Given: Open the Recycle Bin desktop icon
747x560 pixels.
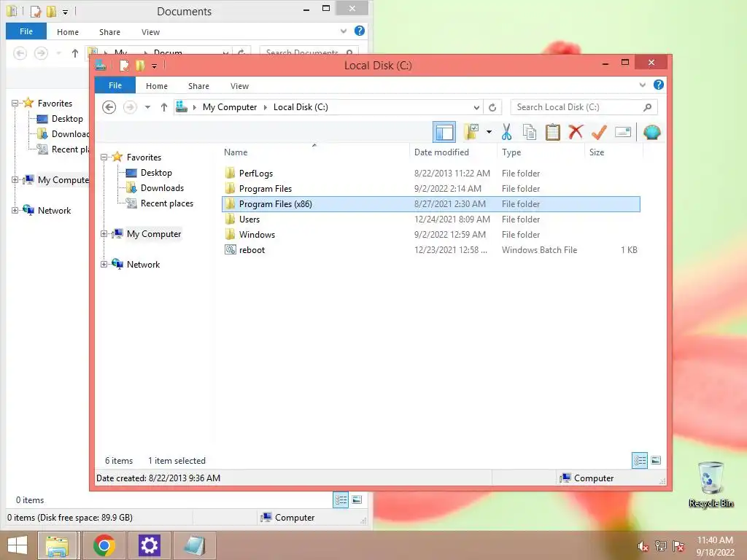Looking at the screenshot, I should pyautogui.click(x=711, y=485).
